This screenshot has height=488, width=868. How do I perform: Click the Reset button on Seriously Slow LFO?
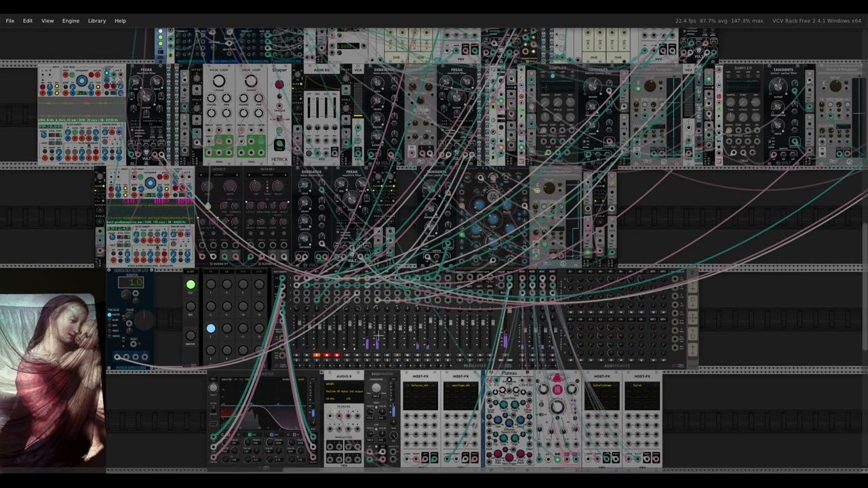tap(139, 344)
